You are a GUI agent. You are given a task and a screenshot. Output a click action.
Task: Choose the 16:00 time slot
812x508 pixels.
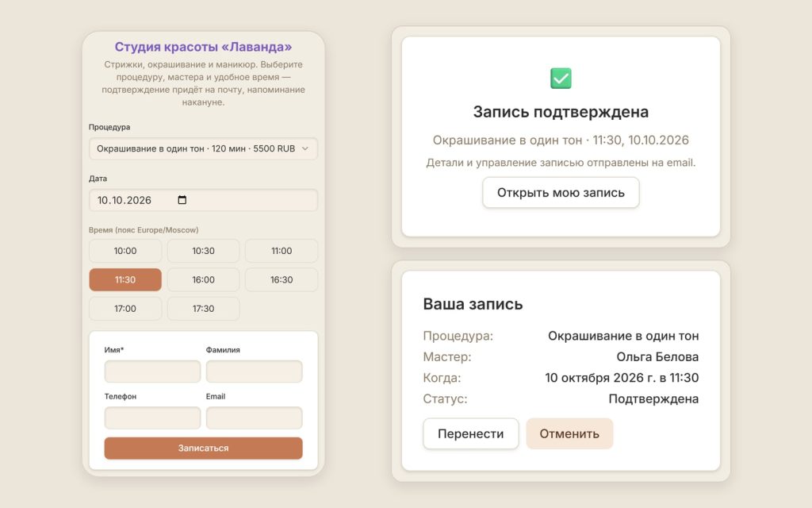point(204,280)
